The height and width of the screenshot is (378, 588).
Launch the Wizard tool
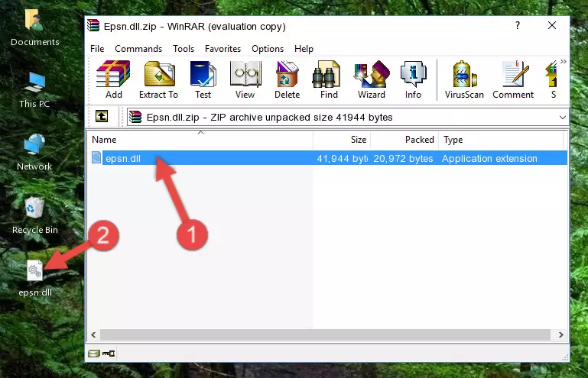(x=372, y=79)
